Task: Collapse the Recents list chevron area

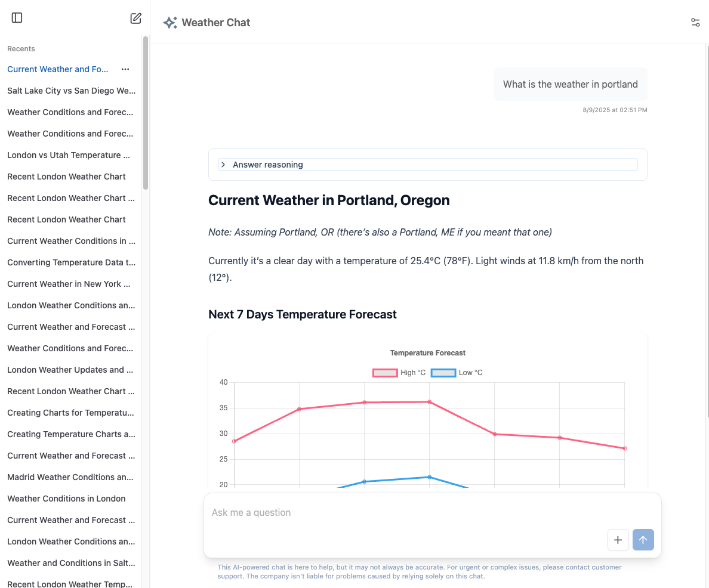Action: (21, 48)
